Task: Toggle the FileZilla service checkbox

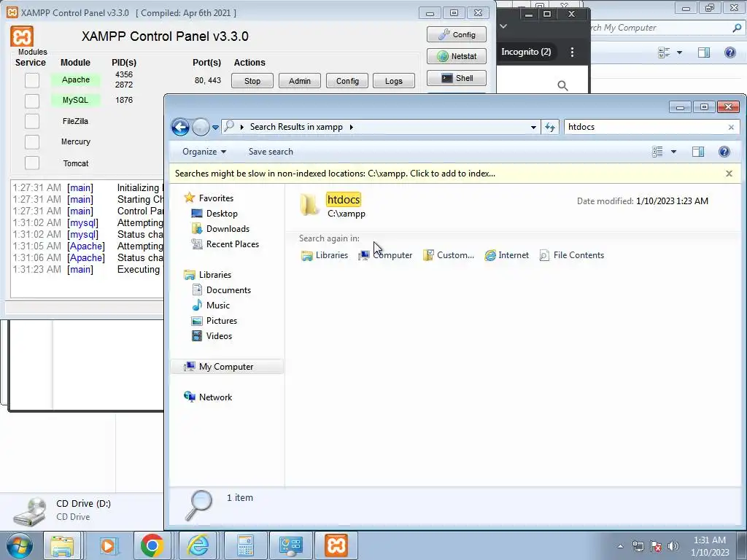Action: pos(32,121)
